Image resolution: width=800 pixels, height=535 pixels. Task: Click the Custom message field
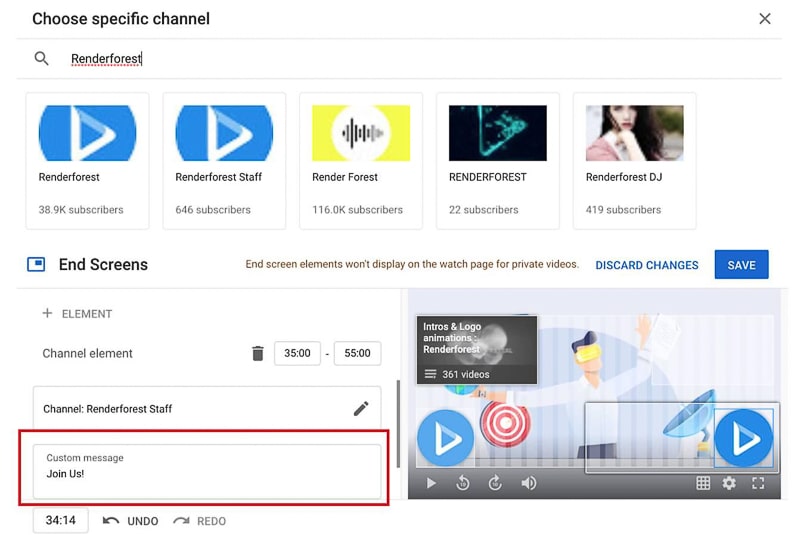[x=207, y=471]
